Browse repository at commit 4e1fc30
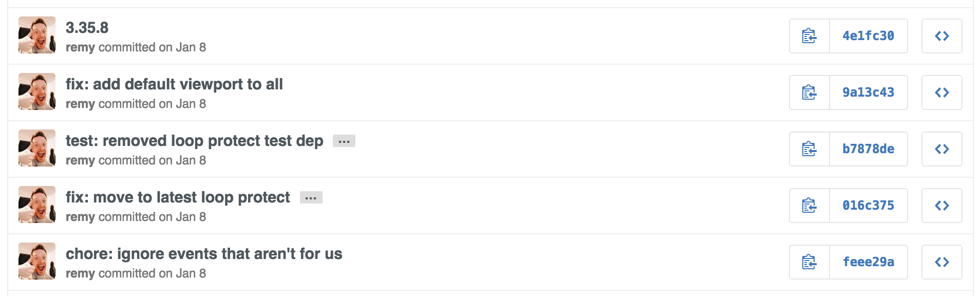The height and width of the screenshot is (296, 980). click(x=941, y=36)
